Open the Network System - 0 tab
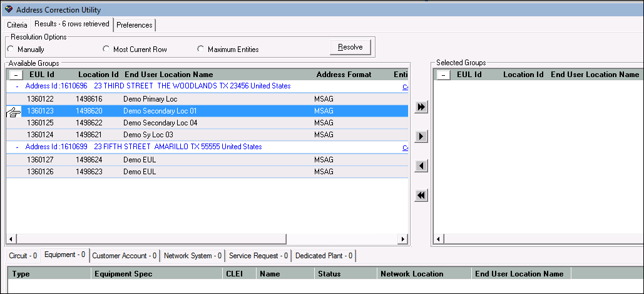Image resolution: width=644 pixels, height=294 pixels. click(x=193, y=256)
